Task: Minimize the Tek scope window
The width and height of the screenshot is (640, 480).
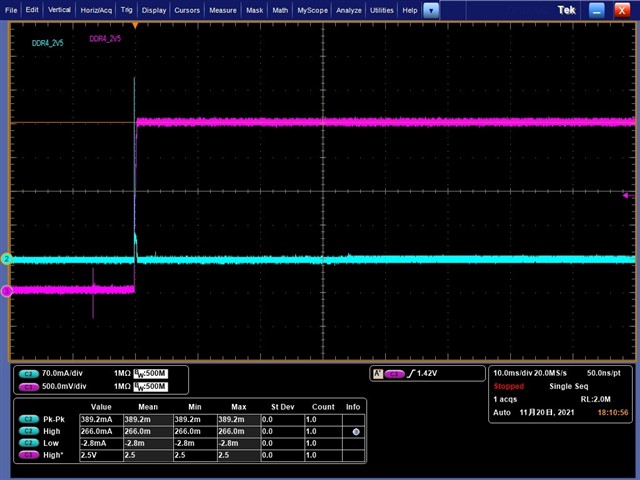Action: coord(596,11)
